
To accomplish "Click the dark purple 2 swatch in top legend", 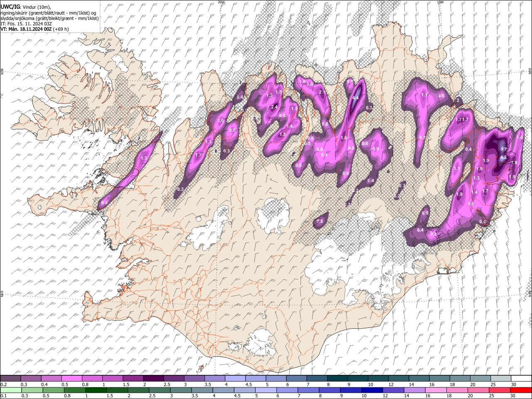I will 153,379.
